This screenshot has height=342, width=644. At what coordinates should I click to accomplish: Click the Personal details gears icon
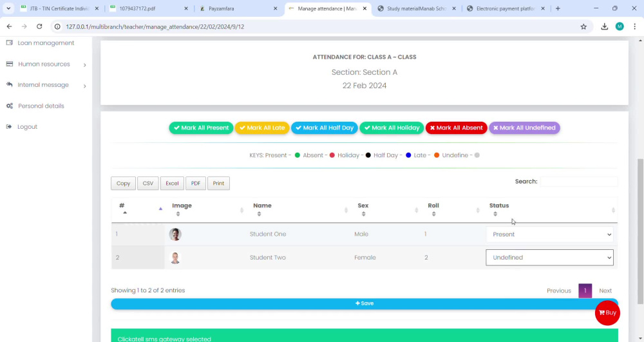click(x=10, y=106)
